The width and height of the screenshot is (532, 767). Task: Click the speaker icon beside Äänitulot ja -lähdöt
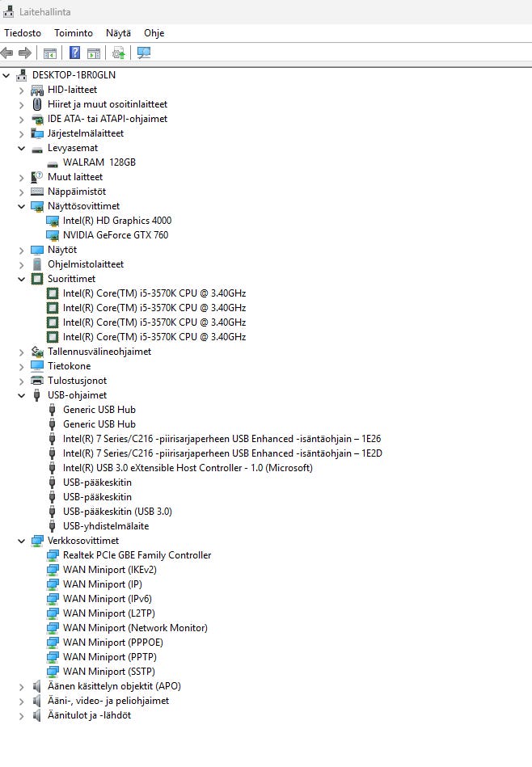(37, 715)
